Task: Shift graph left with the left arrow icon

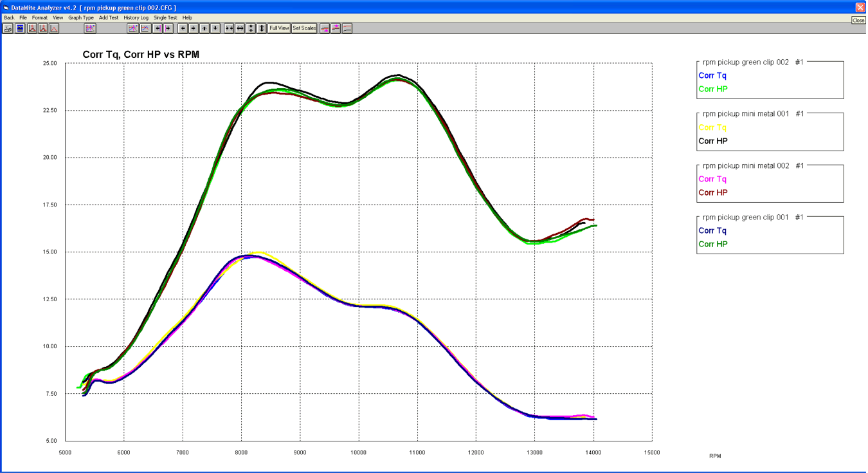Action: click(183, 28)
